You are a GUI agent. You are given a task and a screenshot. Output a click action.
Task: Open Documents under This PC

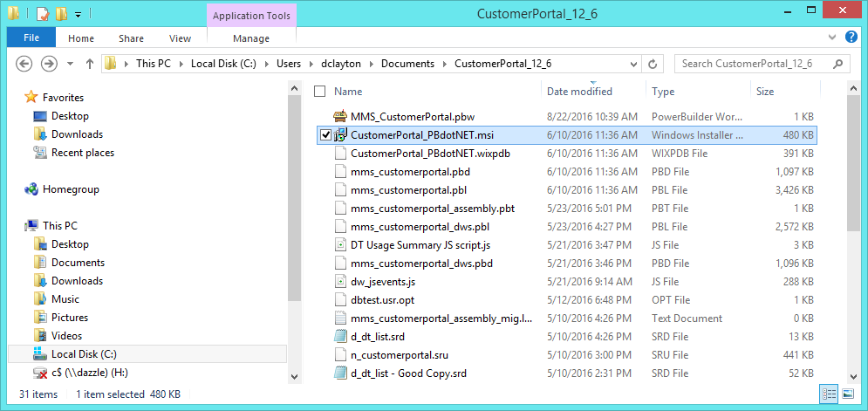pos(78,263)
